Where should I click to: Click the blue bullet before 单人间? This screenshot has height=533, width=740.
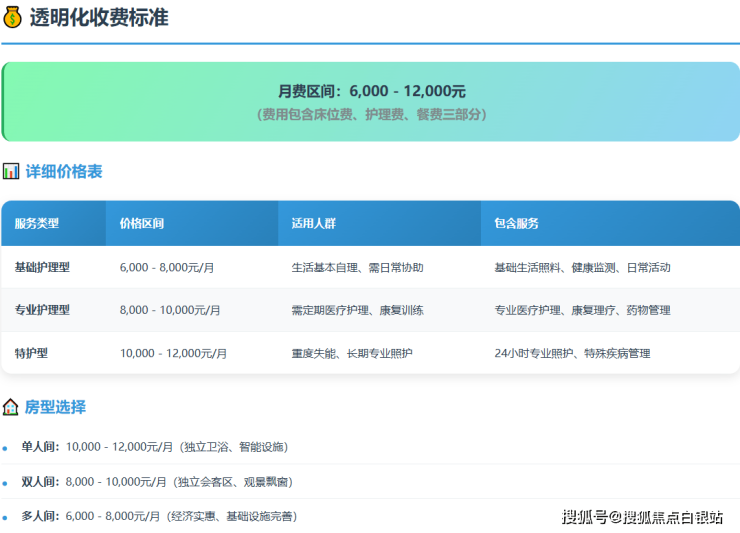point(5,448)
